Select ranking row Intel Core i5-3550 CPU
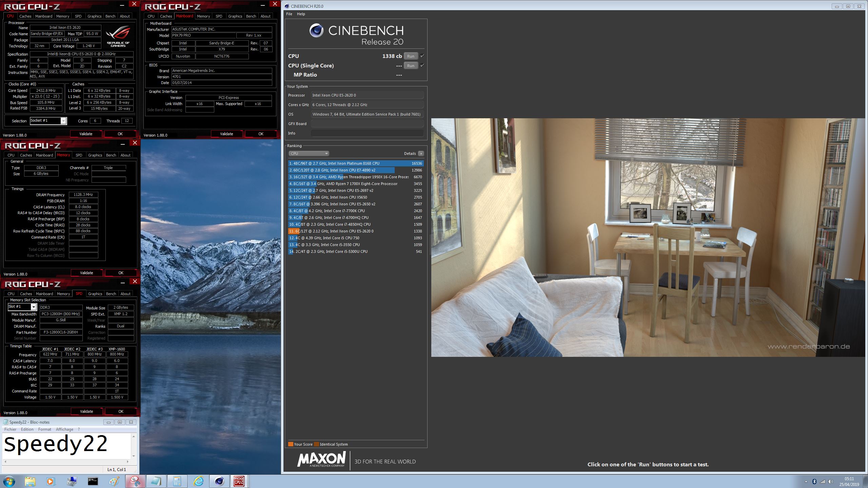The width and height of the screenshot is (868, 488). (356, 245)
